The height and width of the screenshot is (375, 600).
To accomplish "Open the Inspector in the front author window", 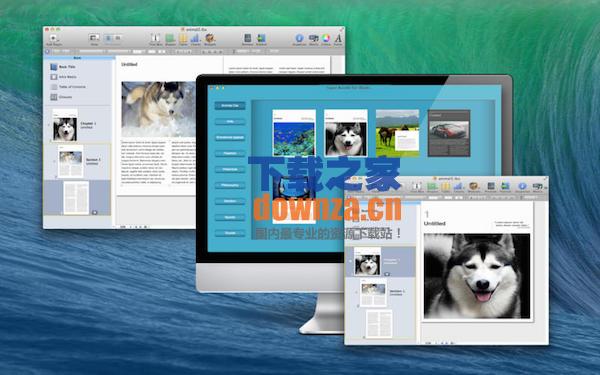I will [x=522, y=187].
